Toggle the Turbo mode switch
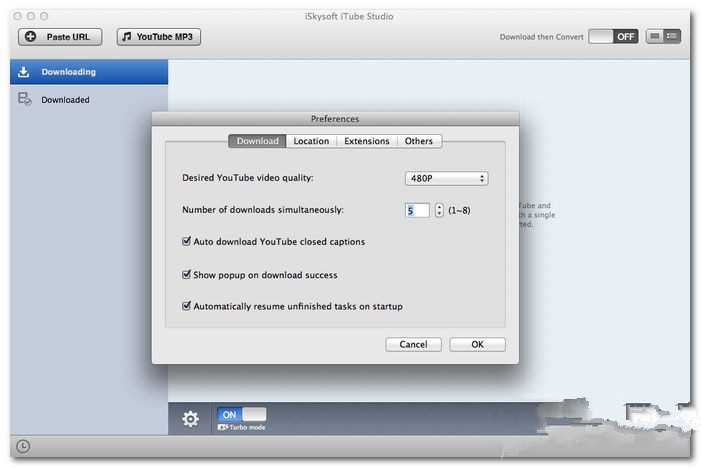Viewport: 701px width, 468px height. 241,414
